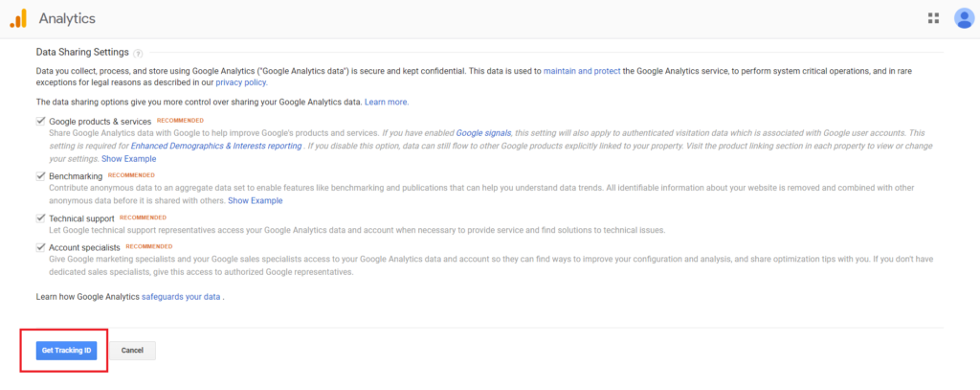Click the Technical support label text
The image size is (980, 390).
point(81,218)
